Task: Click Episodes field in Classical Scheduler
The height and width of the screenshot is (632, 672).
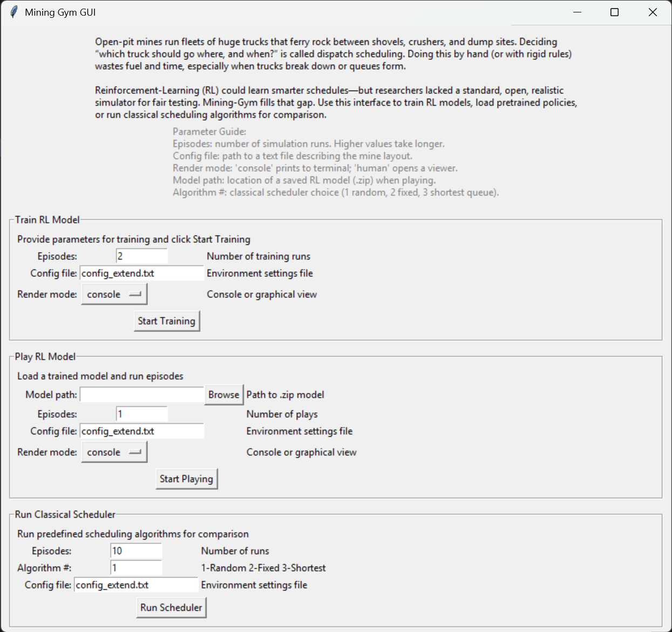Action: pos(136,551)
